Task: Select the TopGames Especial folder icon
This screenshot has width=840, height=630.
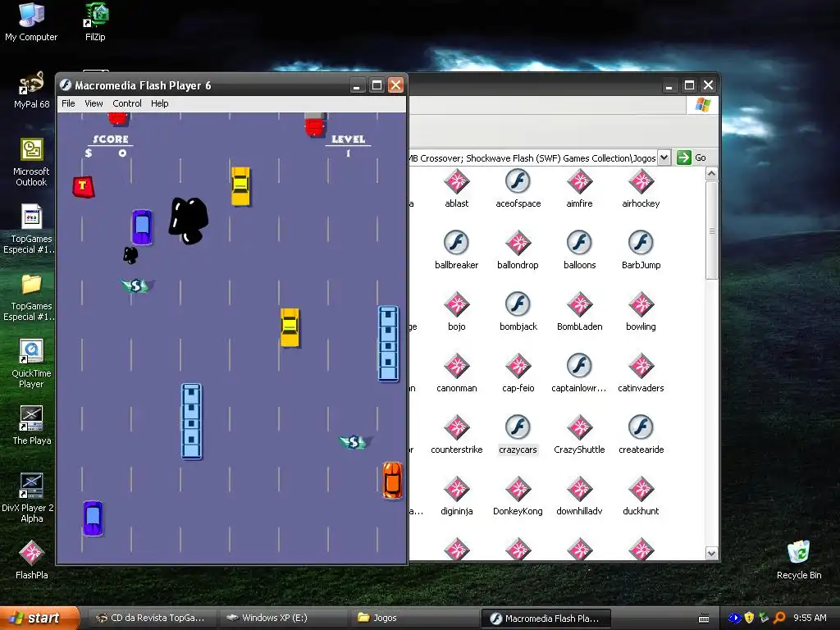Action: click(x=31, y=285)
